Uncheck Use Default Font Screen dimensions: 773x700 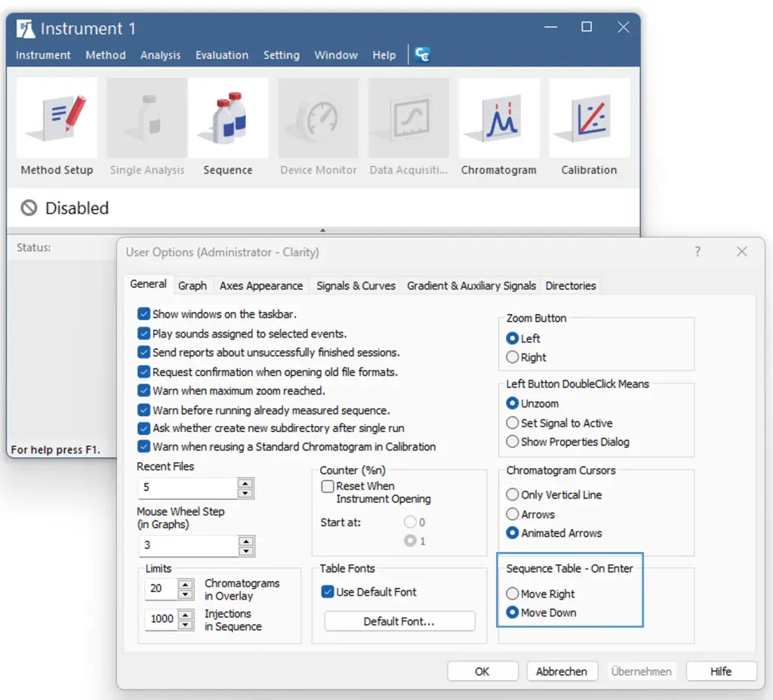328,592
